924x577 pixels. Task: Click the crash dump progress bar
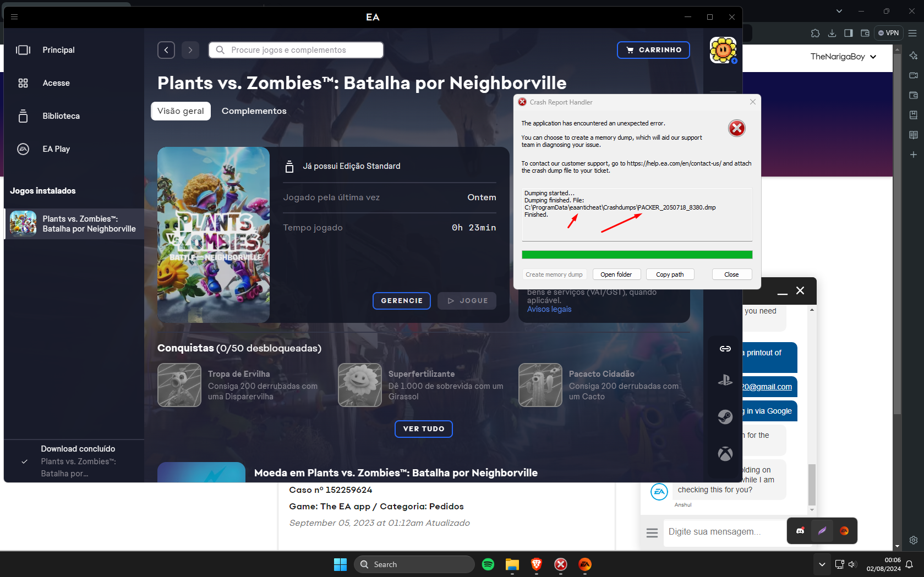(x=637, y=255)
